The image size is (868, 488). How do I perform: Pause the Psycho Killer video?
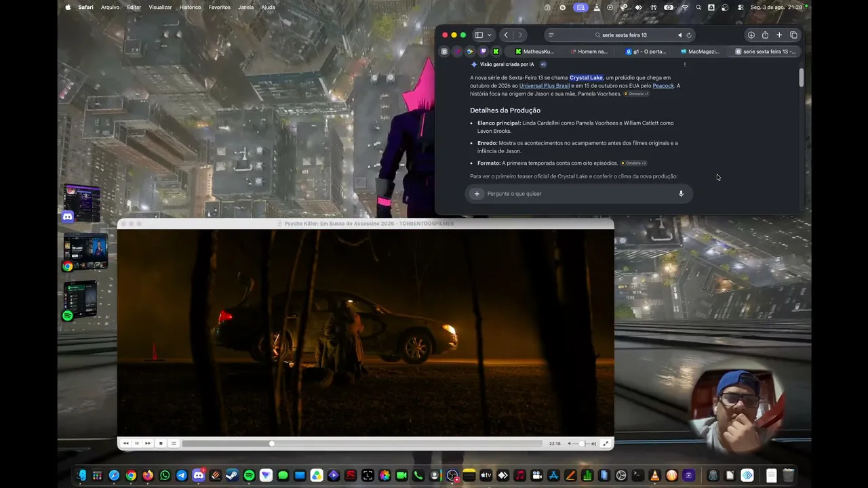[136, 443]
